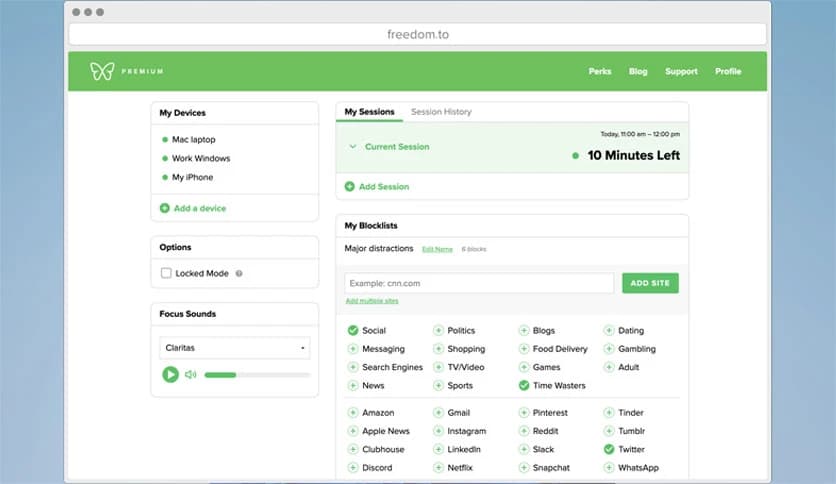
Task: Click the Add a device link text
Action: [200, 208]
